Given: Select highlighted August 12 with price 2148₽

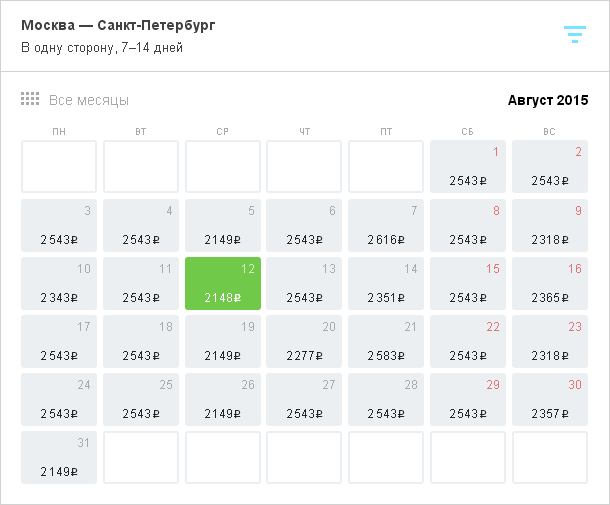Looking at the screenshot, I should click(223, 283).
